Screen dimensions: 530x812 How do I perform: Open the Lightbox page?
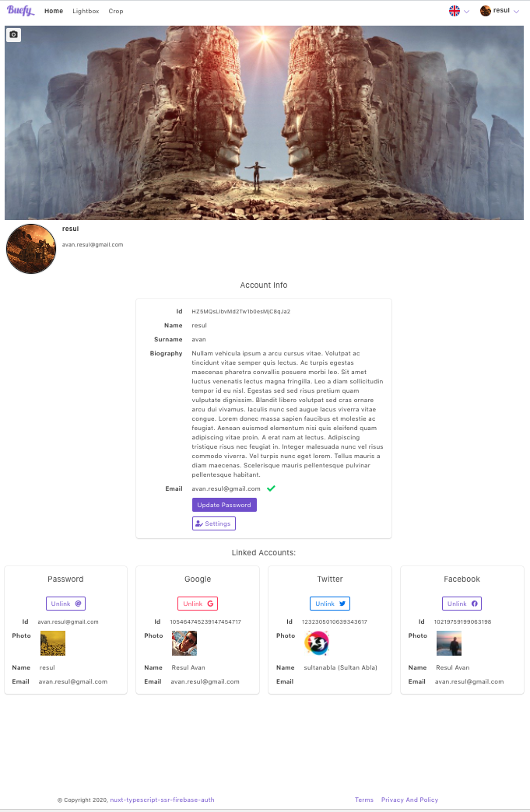[x=86, y=11]
